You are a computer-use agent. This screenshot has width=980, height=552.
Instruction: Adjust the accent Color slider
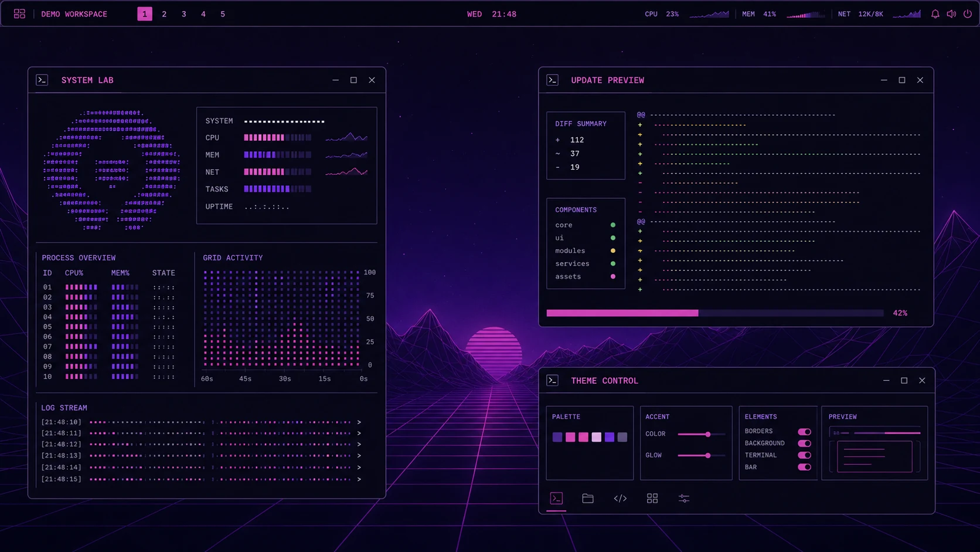702,434
